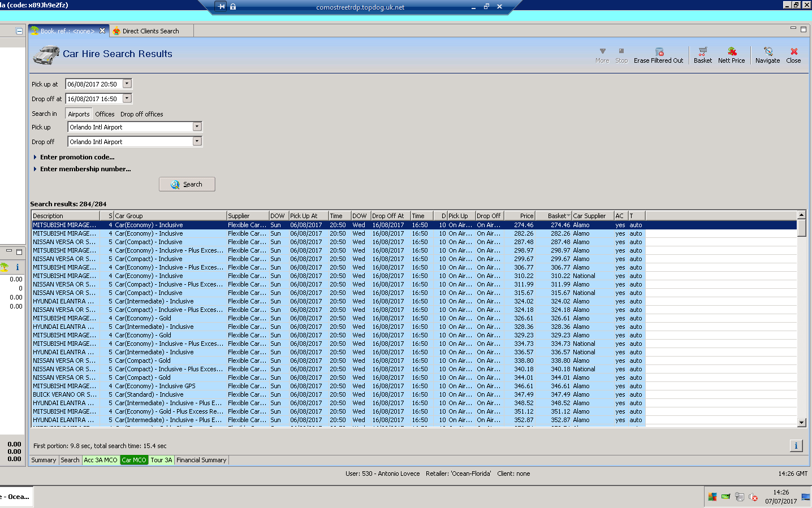Click the pin icon in remote desktop bar
The image size is (812, 508).
pyautogui.click(x=221, y=7)
